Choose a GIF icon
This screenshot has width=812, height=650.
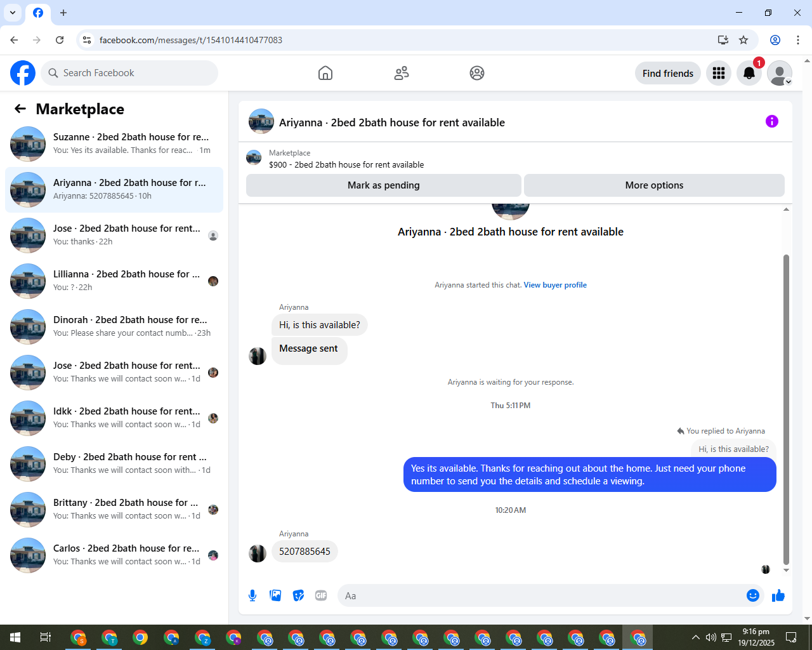click(x=321, y=595)
